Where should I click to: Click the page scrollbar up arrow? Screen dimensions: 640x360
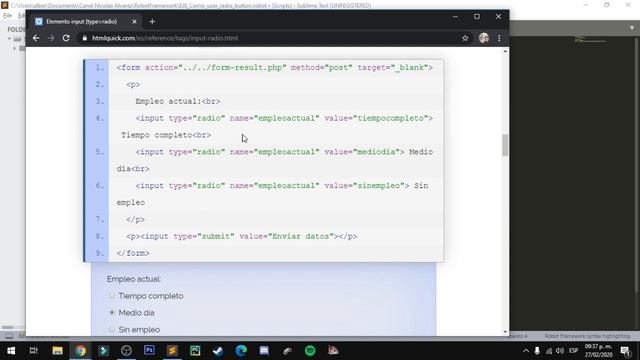[506, 51]
